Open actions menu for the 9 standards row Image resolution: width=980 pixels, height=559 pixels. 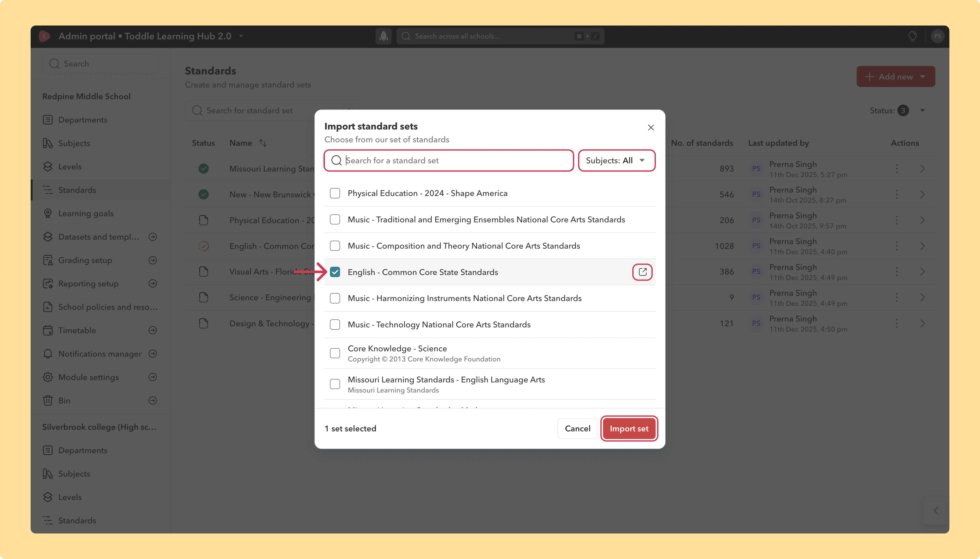(897, 297)
